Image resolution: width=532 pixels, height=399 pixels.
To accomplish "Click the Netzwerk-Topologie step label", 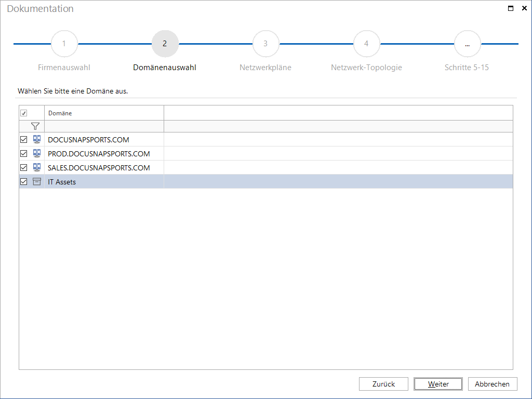I will pos(366,67).
